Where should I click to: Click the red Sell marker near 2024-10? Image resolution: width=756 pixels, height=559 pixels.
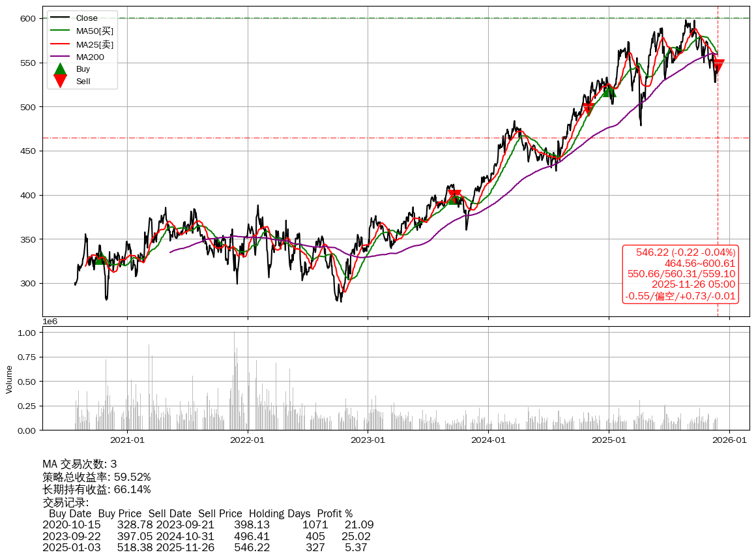(x=589, y=108)
